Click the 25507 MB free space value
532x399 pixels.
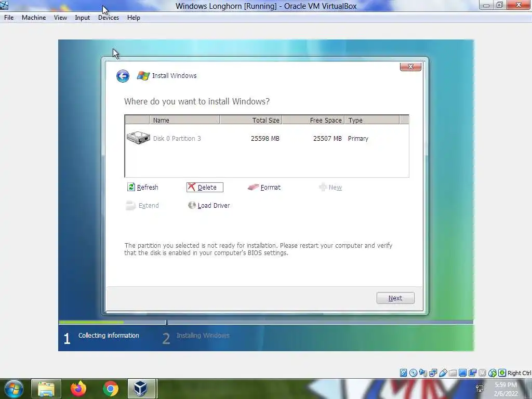[327, 138]
